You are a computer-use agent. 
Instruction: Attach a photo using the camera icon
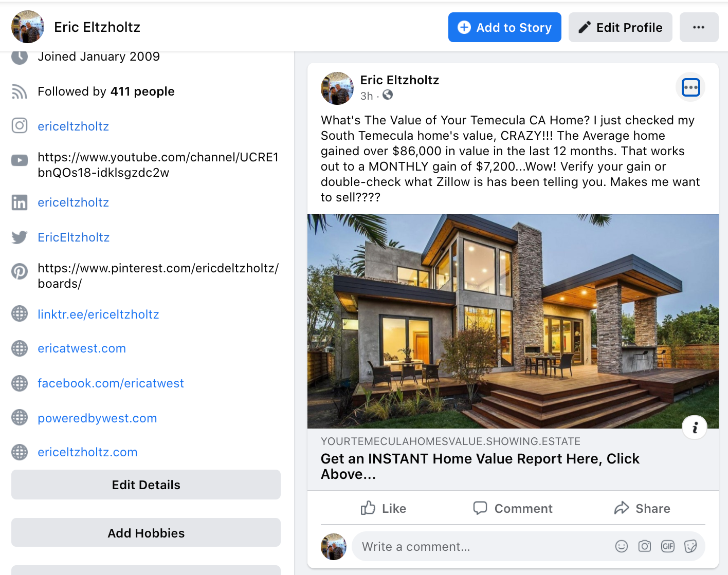coord(645,546)
